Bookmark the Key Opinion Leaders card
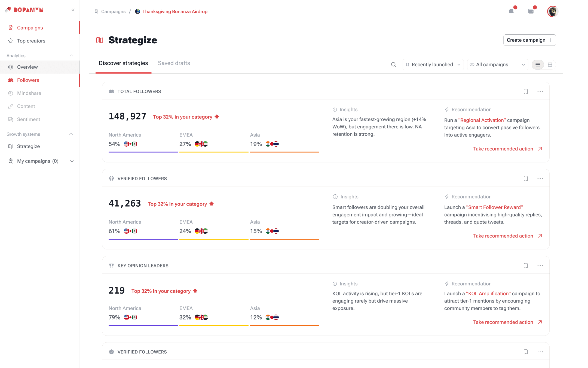The height and width of the screenshot is (368, 588). [x=526, y=266]
